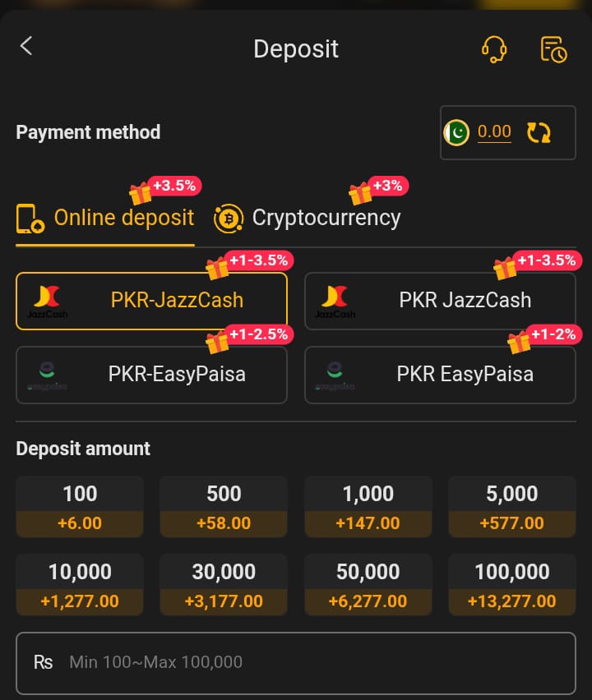Refresh the wallet balance
Viewport: 592px width, 700px height.
coord(539,132)
